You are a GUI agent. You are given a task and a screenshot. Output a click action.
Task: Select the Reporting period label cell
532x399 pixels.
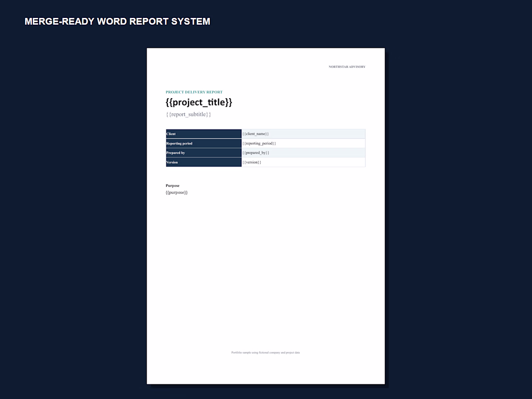coord(204,143)
